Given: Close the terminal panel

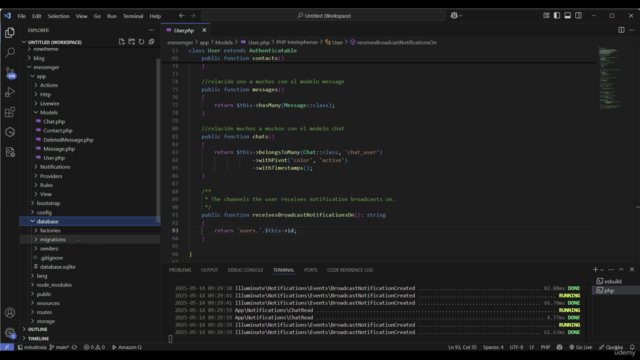Looking at the screenshot, I should [x=632, y=269].
